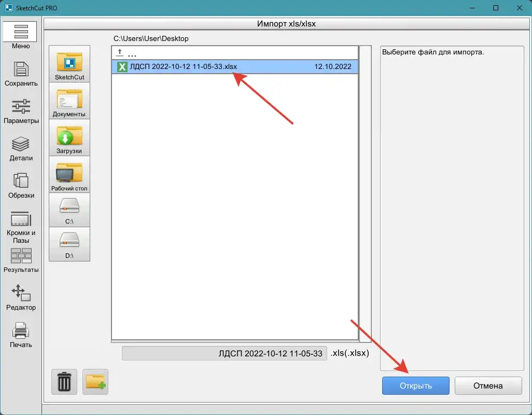Open Параметры settings sliders icon

coord(21,107)
